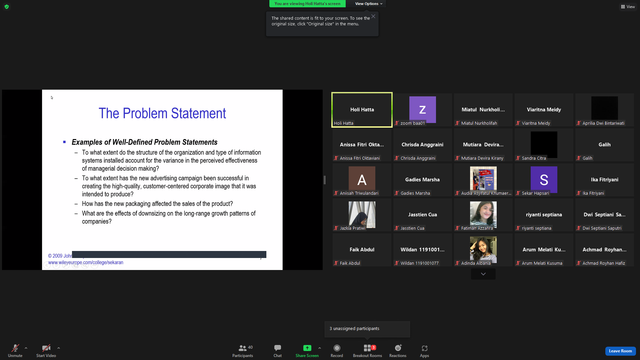Click the Leave Room button
The width and height of the screenshot is (640, 360).
point(620,351)
